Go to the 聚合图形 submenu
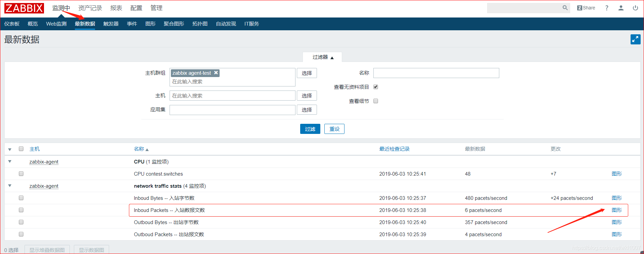 point(174,24)
